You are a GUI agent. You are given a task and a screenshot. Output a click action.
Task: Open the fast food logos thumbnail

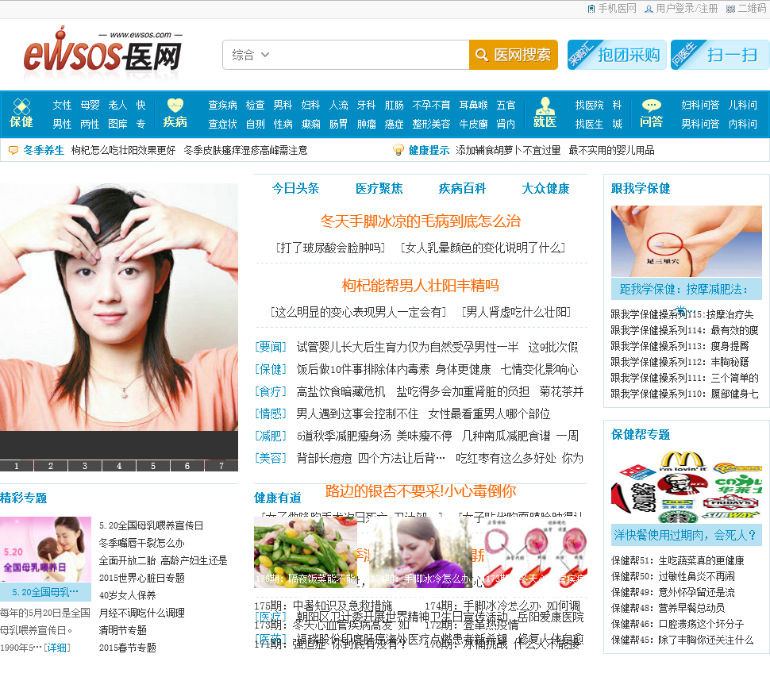click(x=686, y=487)
